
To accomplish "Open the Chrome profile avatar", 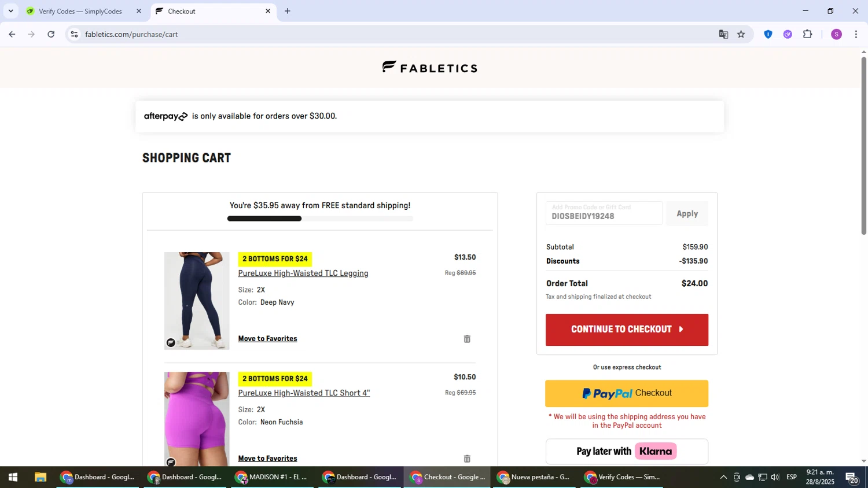I will click(836, 34).
